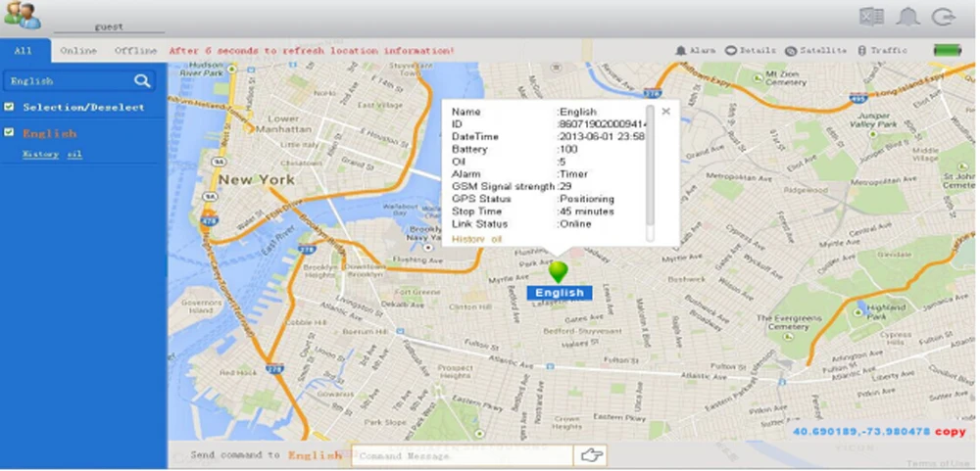The width and height of the screenshot is (980, 471).
Task: Click the Highland Park map label
Action: point(886,312)
